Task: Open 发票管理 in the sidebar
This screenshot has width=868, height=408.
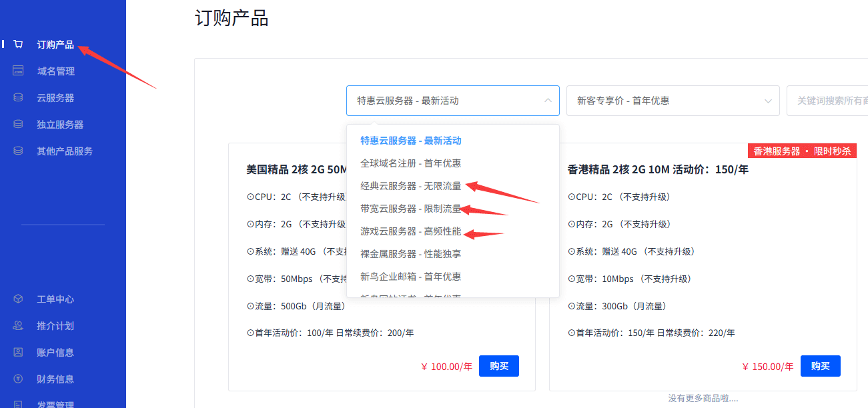Action: (x=55, y=404)
